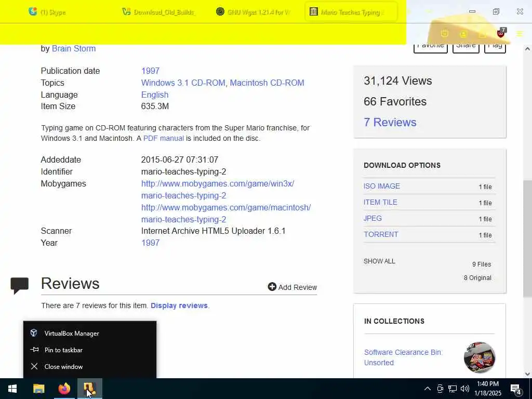Click the 8 Original link
Image resolution: width=532 pixels, height=399 pixels.
(x=477, y=278)
